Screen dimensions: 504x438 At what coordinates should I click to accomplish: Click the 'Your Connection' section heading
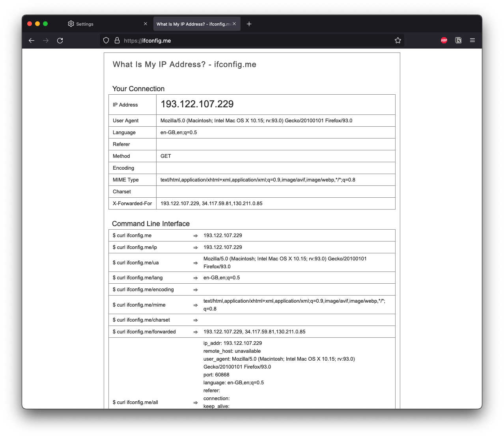click(138, 89)
